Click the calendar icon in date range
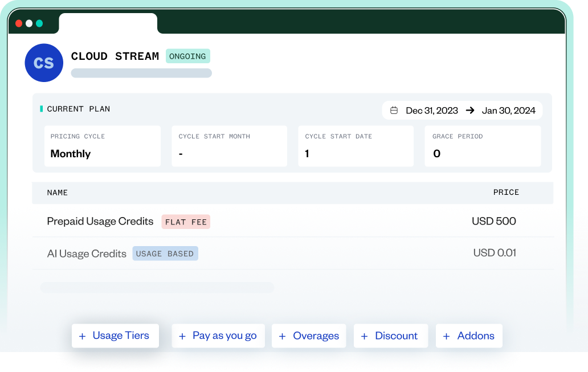Viewport: 588px width, 372px height. 394,111
